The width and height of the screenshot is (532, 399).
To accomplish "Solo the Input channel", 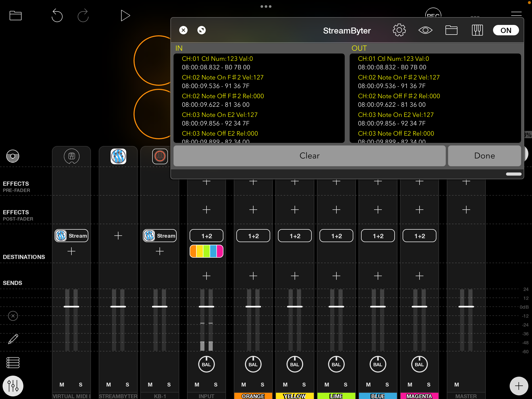I will pos(216,385).
